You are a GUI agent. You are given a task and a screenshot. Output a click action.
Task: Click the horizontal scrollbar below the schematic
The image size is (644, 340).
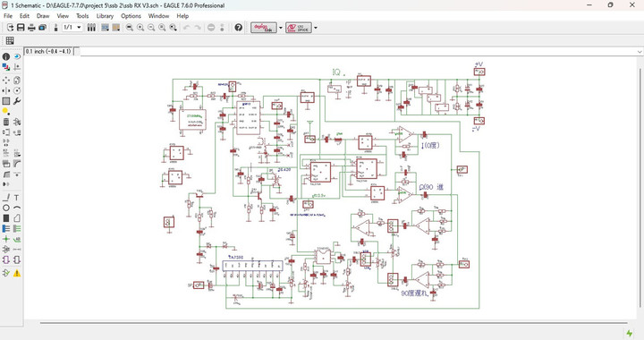point(334,323)
